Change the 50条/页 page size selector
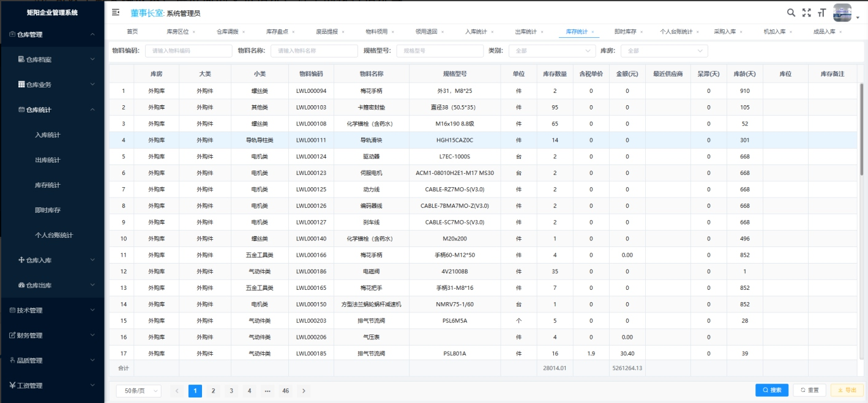The width and height of the screenshot is (868, 403). tap(138, 391)
